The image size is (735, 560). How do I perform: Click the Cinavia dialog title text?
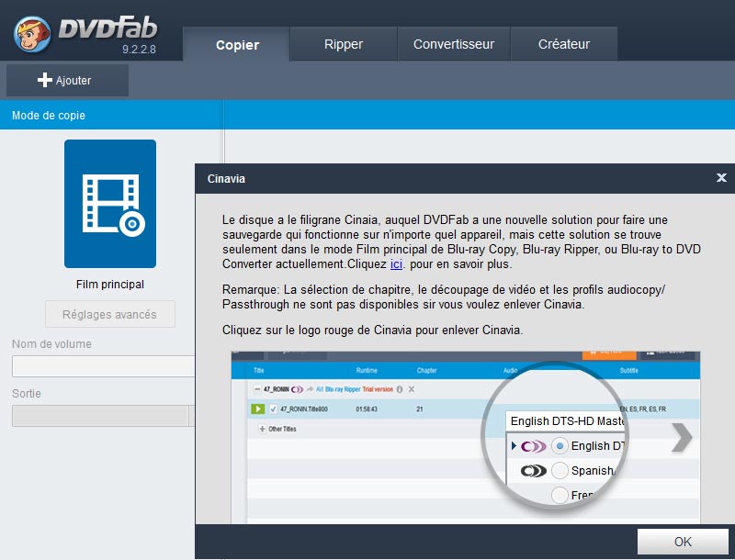pos(226,178)
